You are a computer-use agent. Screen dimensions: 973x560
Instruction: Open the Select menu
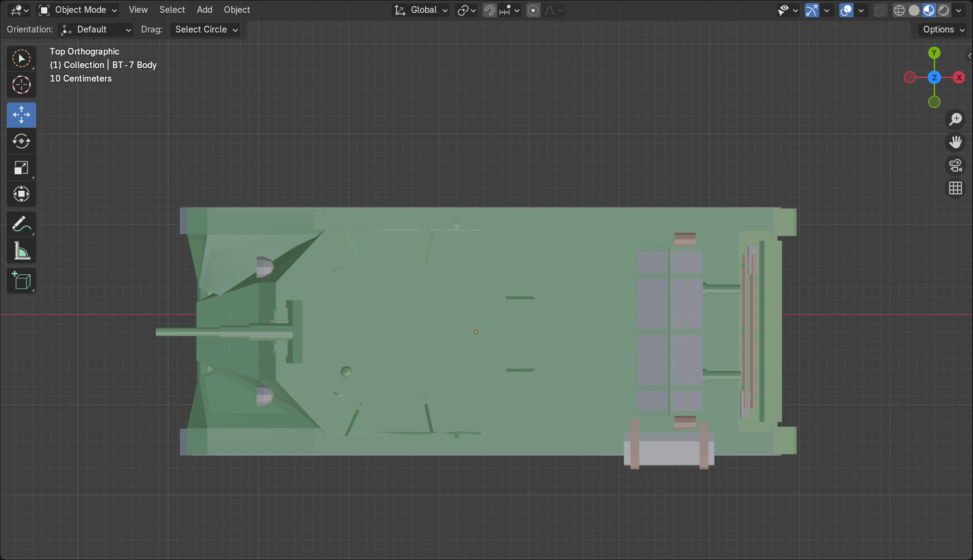[x=172, y=10]
